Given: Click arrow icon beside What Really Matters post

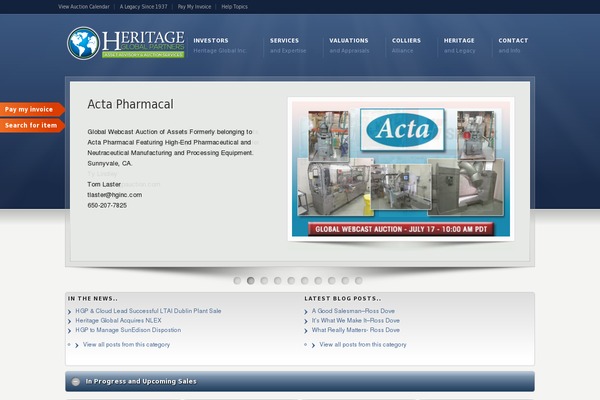Looking at the screenshot, I should point(306,331).
